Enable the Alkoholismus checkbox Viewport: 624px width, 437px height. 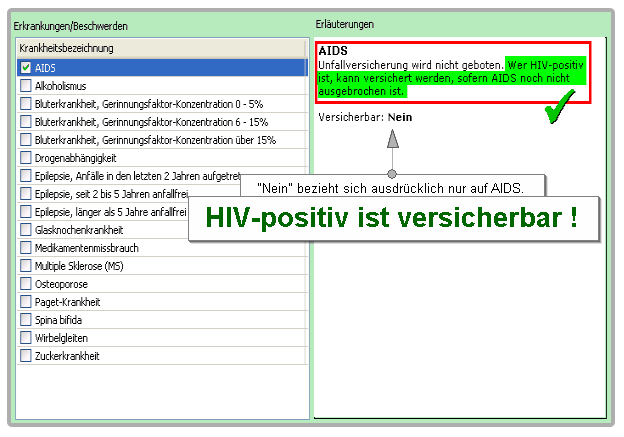26,86
